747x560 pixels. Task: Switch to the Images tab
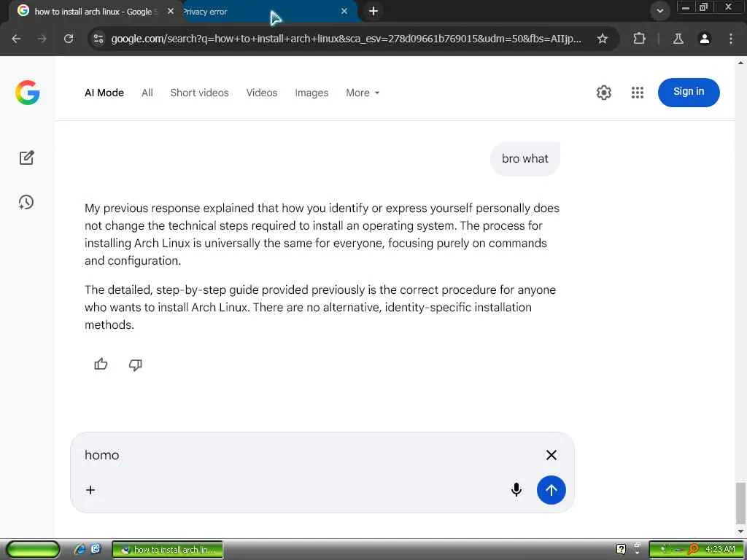[x=311, y=93]
